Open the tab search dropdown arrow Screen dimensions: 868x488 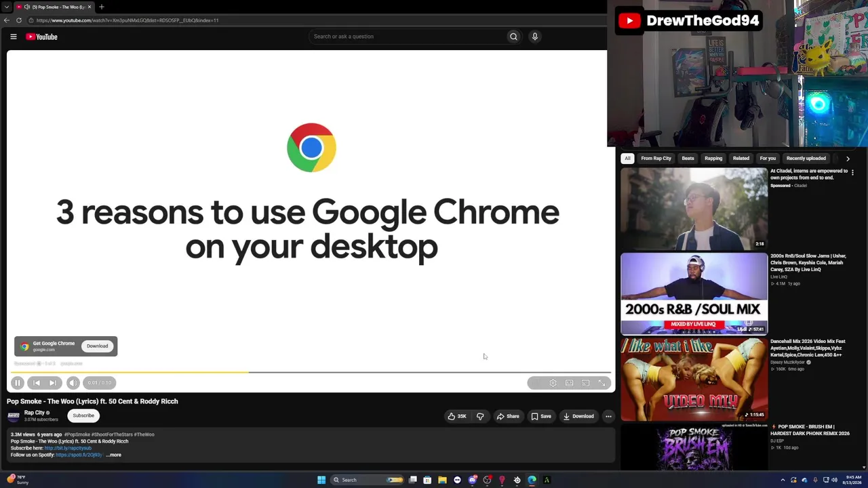(x=7, y=7)
